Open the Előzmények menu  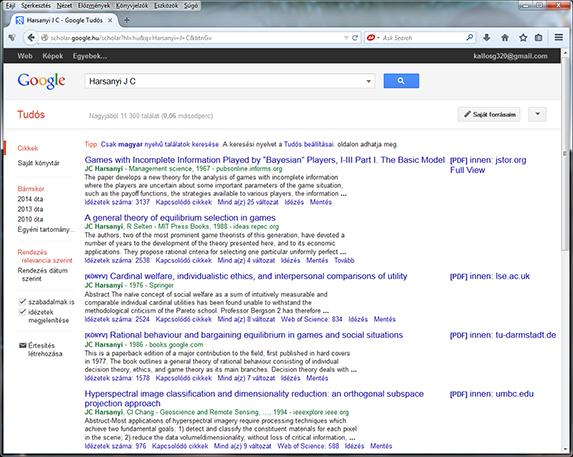point(94,6)
